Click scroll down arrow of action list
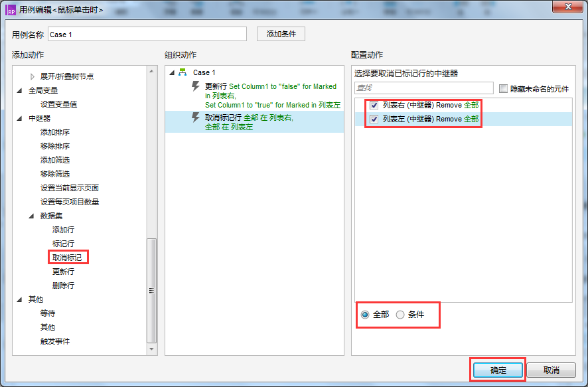This screenshot has height=387, width=588. (151, 349)
